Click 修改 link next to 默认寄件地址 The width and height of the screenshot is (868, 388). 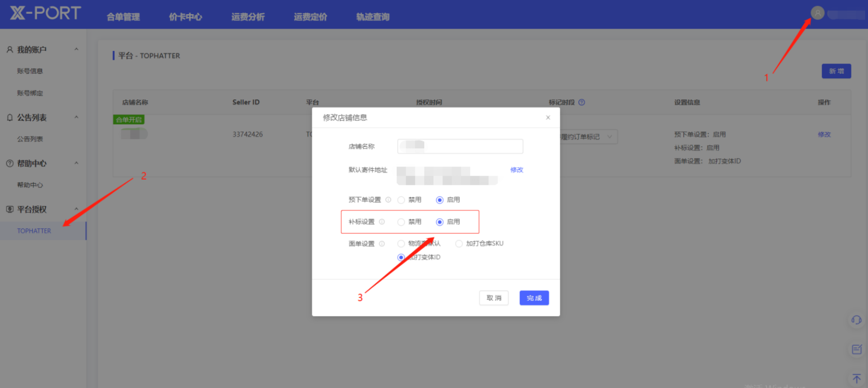pos(517,170)
